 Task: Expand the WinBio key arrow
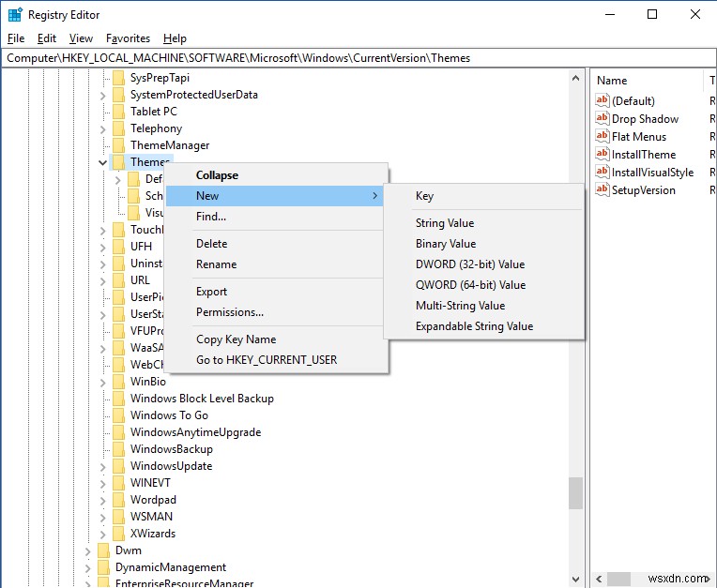(103, 383)
